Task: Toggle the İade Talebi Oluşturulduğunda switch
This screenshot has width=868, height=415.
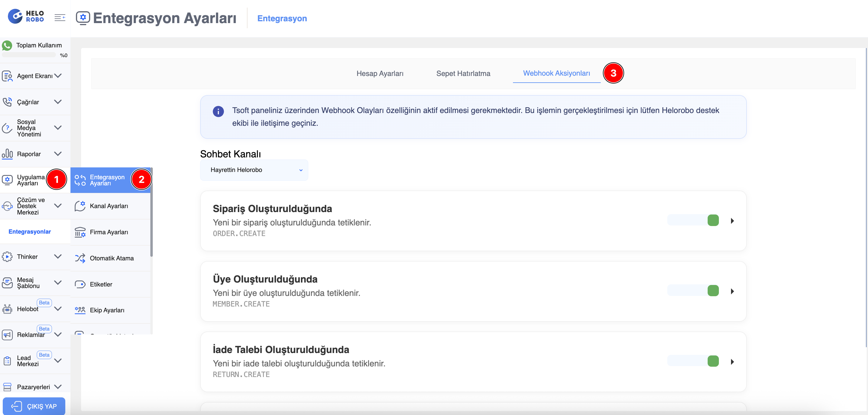Action: pyautogui.click(x=693, y=361)
